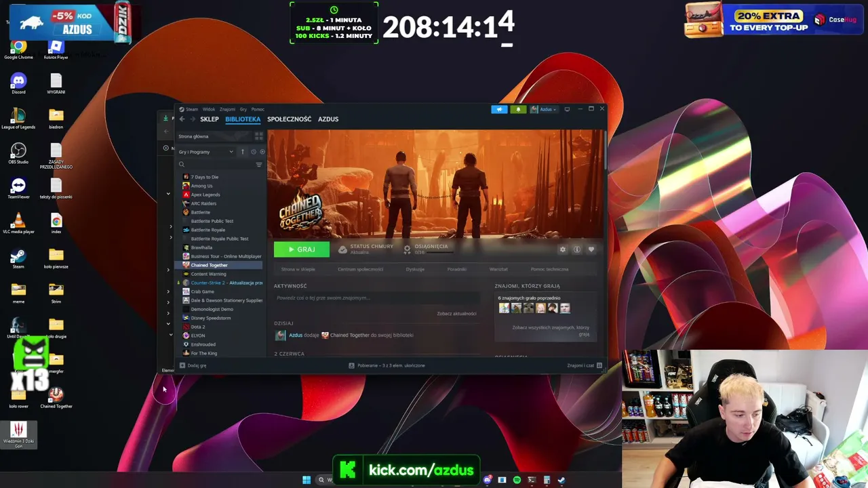Screen dimensions: 868x488
Task: Select Counter-Strike 2 in library list
Action: click(x=222, y=283)
